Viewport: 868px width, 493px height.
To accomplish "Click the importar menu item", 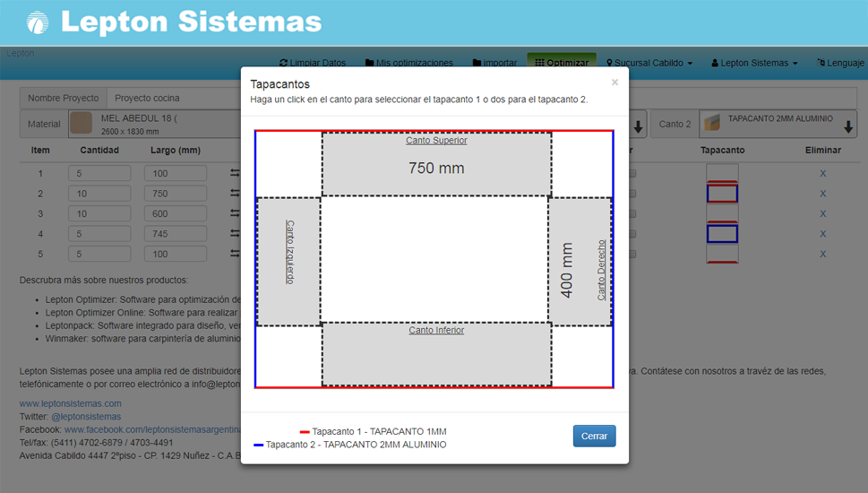I will click(494, 63).
